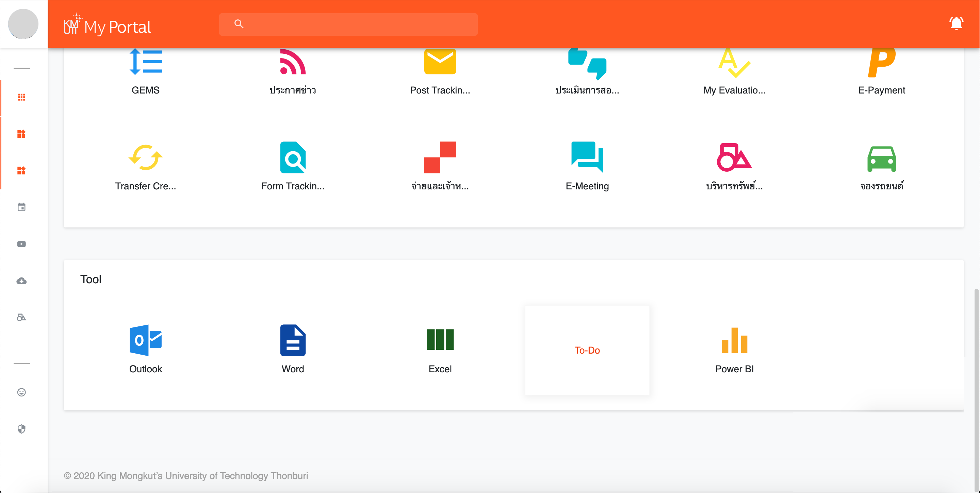Open Form Tracking search document icon
Viewport: 980px width, 493px height.
coord(293,157)
